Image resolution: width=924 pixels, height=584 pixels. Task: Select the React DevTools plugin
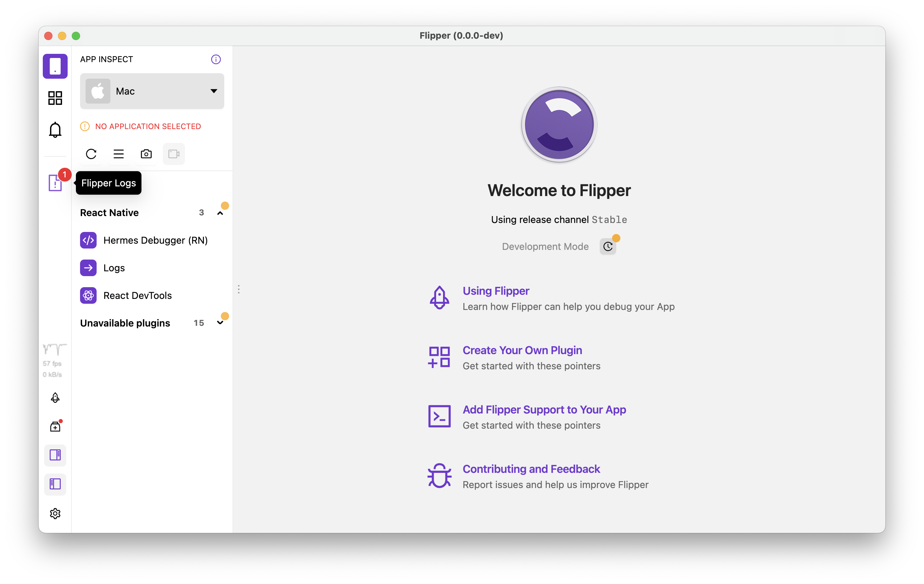click(137, 296)
